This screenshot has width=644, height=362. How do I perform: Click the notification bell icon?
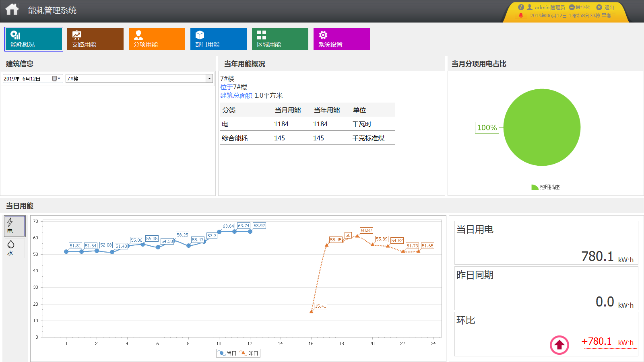(522, 16)
